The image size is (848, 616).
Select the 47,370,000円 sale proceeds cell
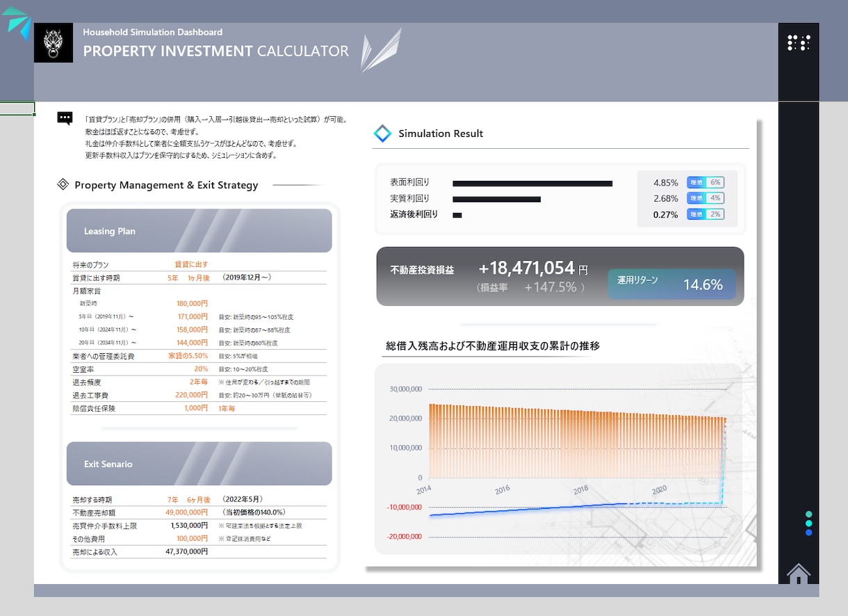187,551
